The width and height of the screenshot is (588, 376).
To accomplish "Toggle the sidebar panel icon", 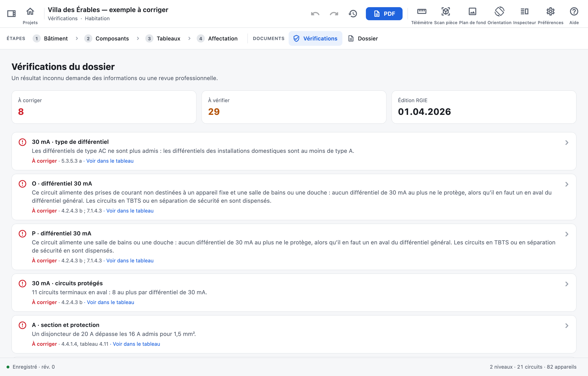I will pyautogui.click(x=11, y=14).
